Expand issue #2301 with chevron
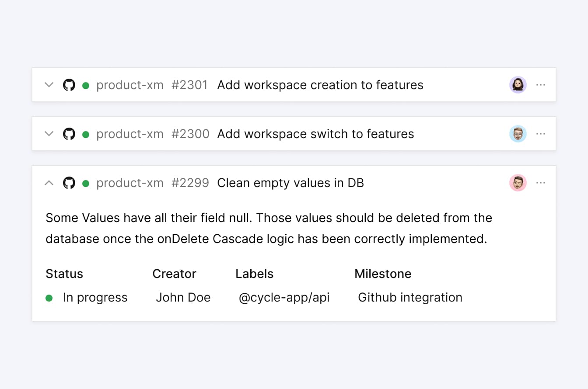 pos(49,85)
